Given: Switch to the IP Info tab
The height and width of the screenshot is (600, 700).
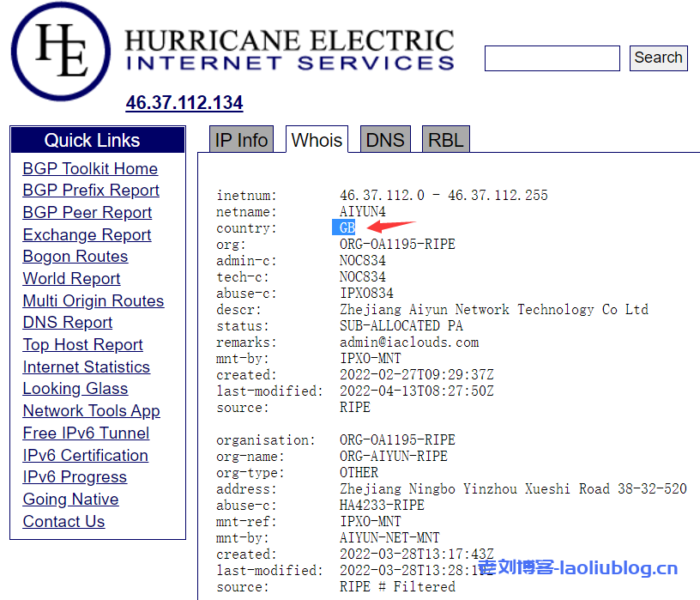Looking at the screenshot, I should click(241, 140).
